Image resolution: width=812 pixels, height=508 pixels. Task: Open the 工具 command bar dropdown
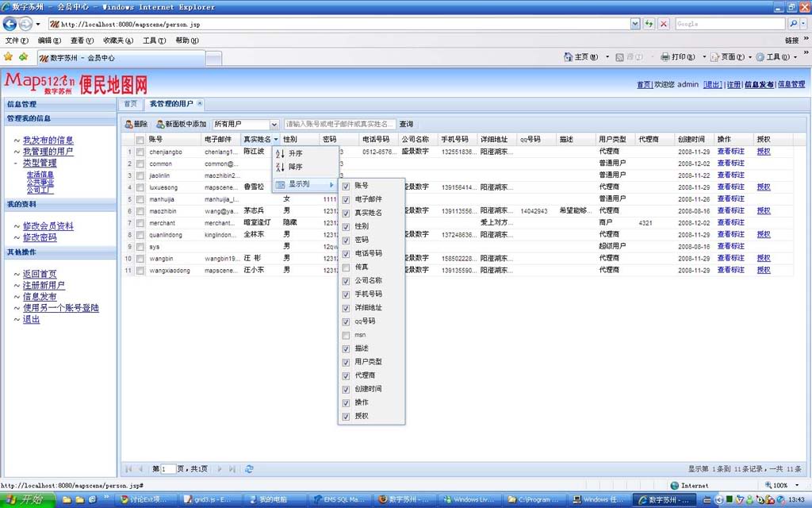(x=795, y=57)
